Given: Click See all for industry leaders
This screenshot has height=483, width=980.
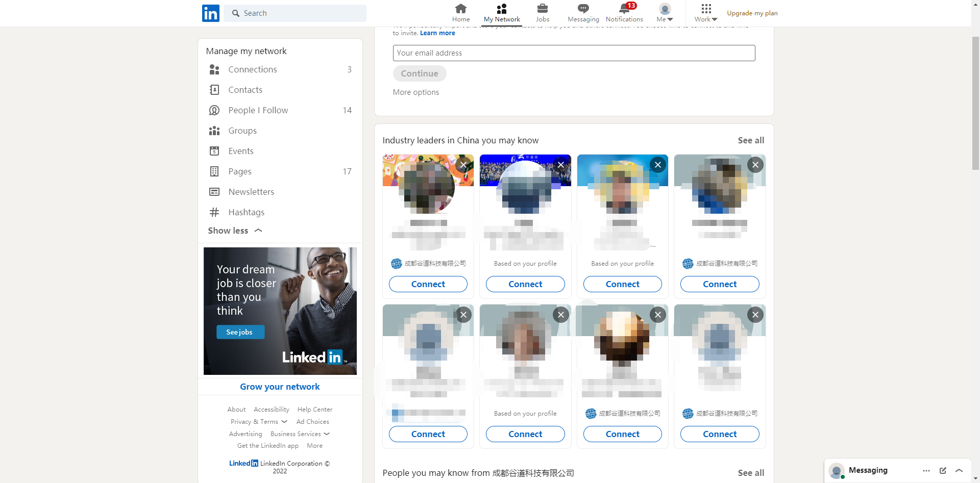Looking at the screenshot, I should pyautogui.click(x=751, y=140).
